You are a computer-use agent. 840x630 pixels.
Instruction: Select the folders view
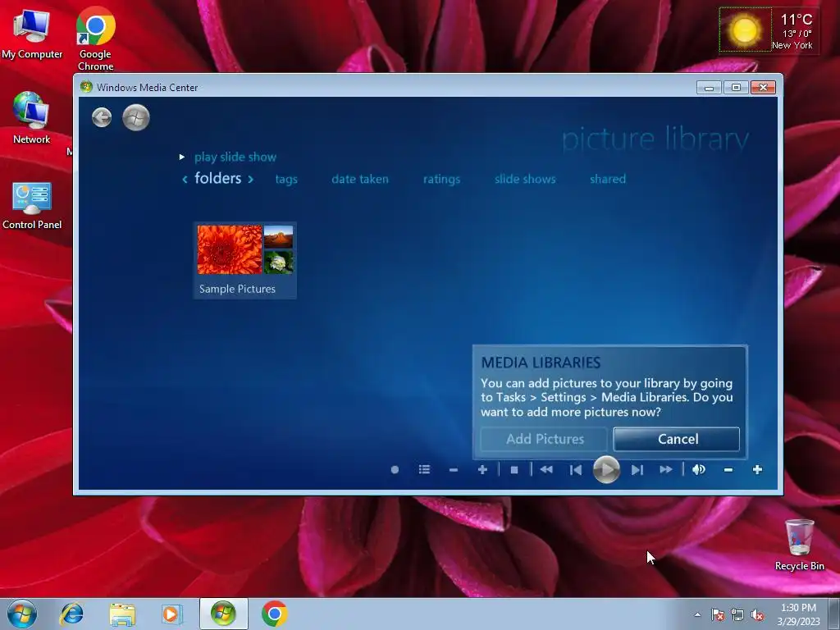(x=217, y=178)
